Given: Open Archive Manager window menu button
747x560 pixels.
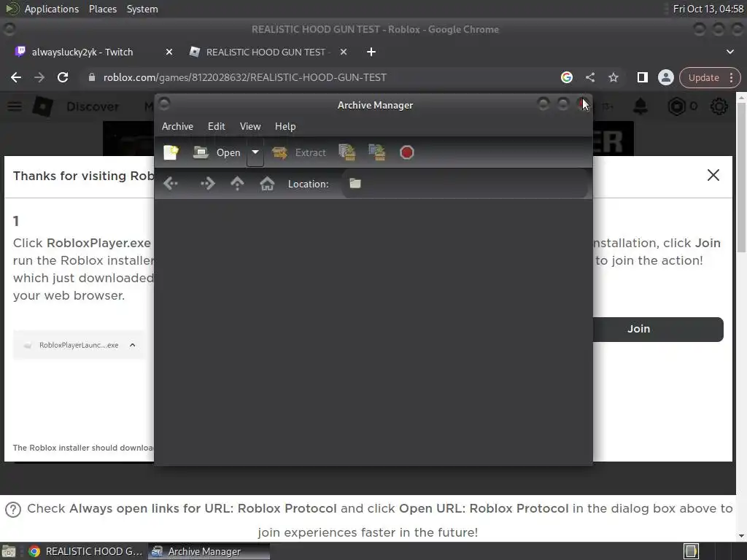Looking at the screenshot, I should (x=164, y=104).
